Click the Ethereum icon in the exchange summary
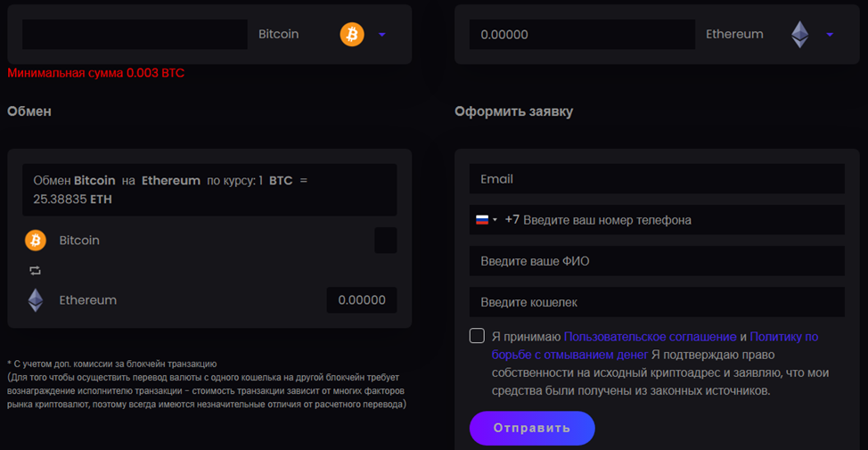868x450 pixels. click(36, 300)
